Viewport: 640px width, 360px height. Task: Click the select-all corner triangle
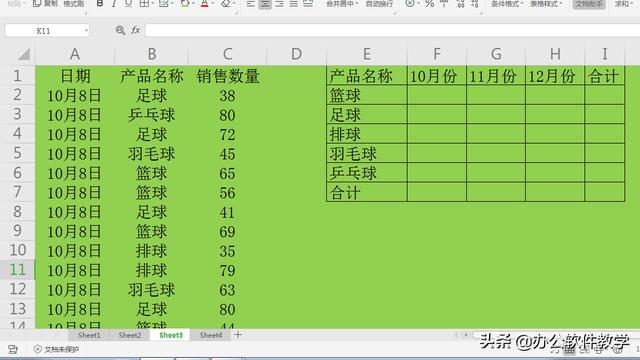pos(24,54)
